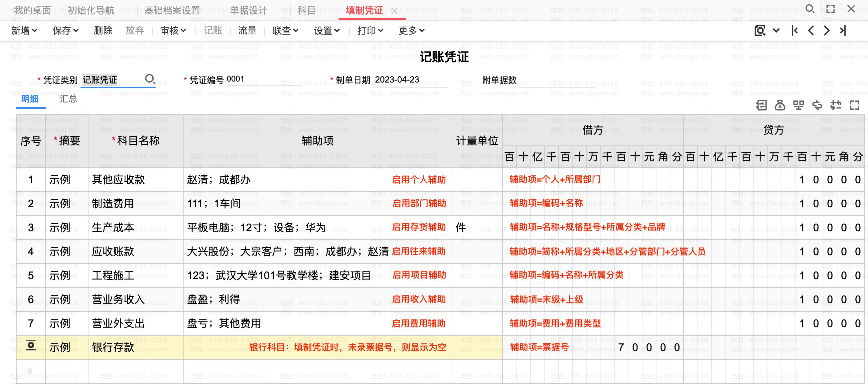Select the 工程施工 subject cell
Image resolution: width=868 pixels, height=384 pixels.
pyautogui.click(x=136, y=276)
